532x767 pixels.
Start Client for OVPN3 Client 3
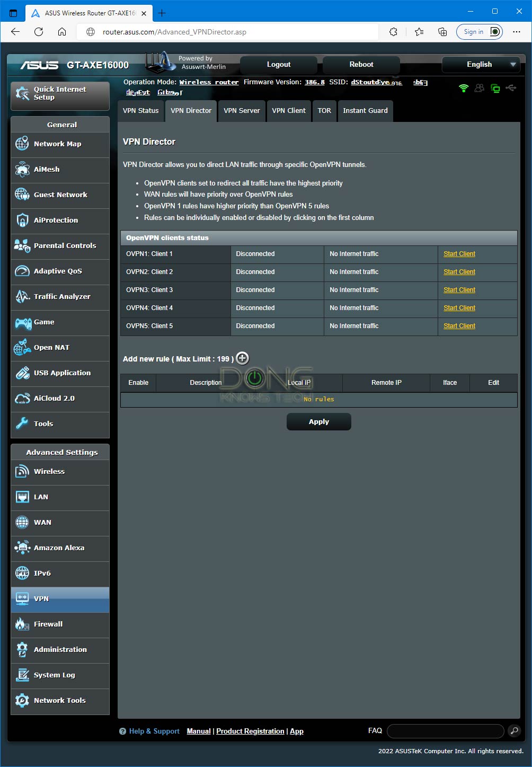point(459,290)
